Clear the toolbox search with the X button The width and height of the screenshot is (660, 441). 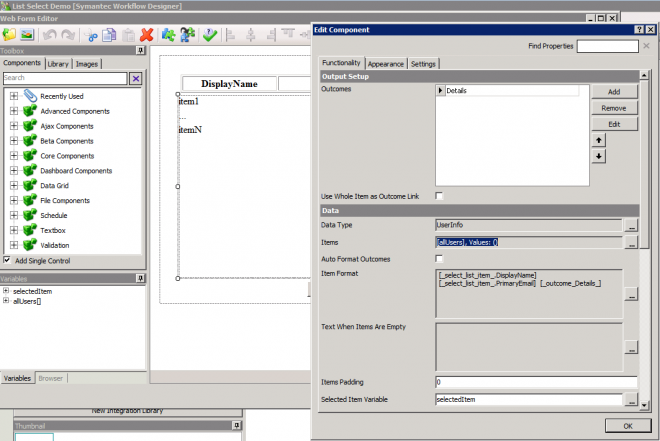pyautogui.click(x=136, y=78)
